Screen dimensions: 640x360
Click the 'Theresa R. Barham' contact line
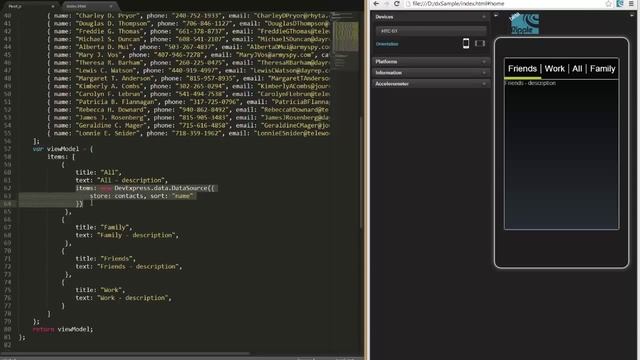pyautogui.click(x=188, y=63)
